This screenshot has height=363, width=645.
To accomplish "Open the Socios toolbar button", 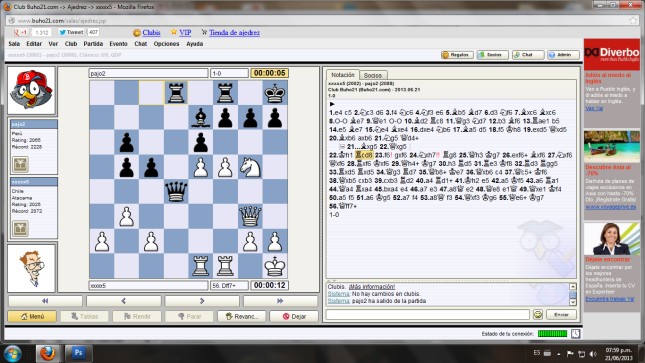I will click(492, 55).
